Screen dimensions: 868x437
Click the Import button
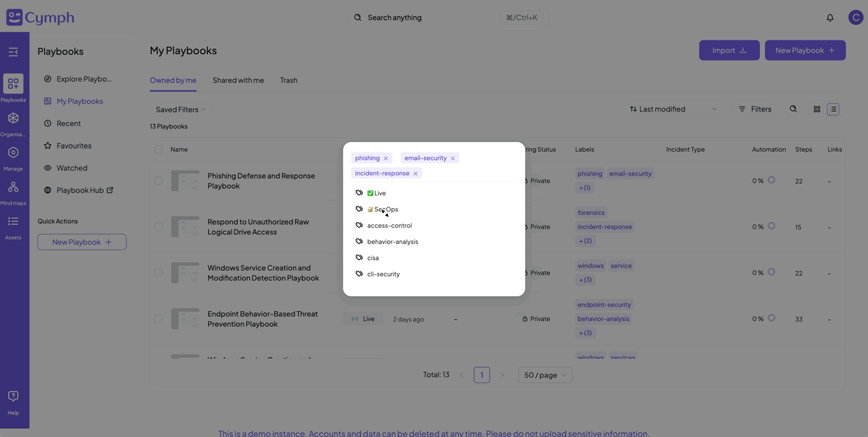coord(729,51)
